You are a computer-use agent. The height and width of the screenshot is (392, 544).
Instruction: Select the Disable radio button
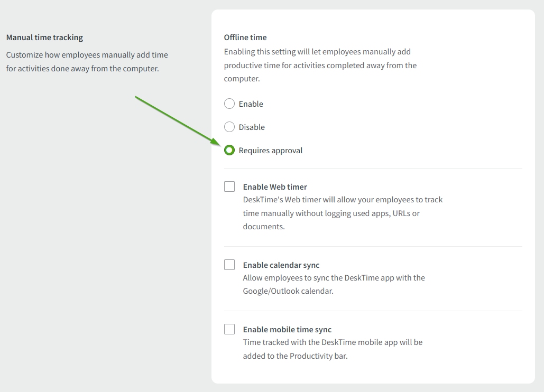tap(229, 127)
